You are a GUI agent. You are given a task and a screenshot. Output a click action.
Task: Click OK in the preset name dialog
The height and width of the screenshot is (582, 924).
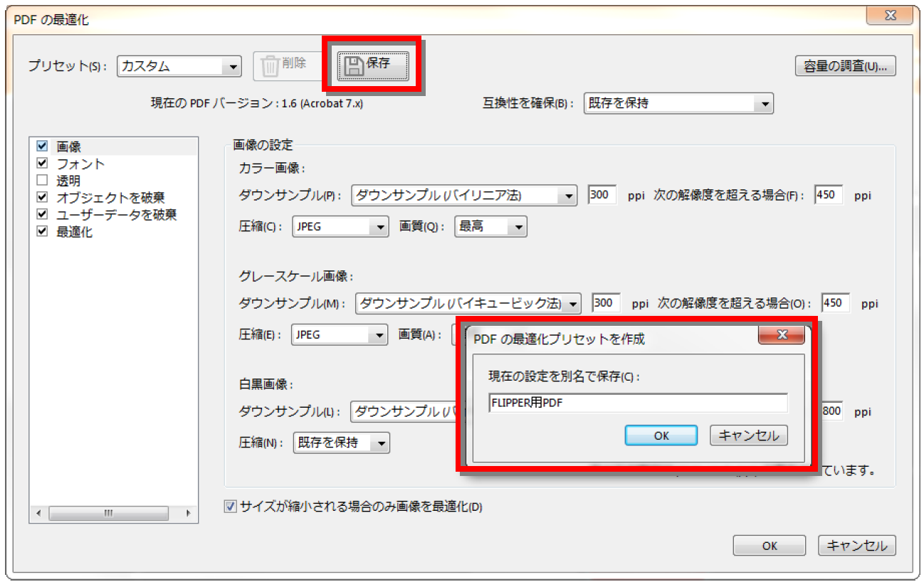coord(661,435)
